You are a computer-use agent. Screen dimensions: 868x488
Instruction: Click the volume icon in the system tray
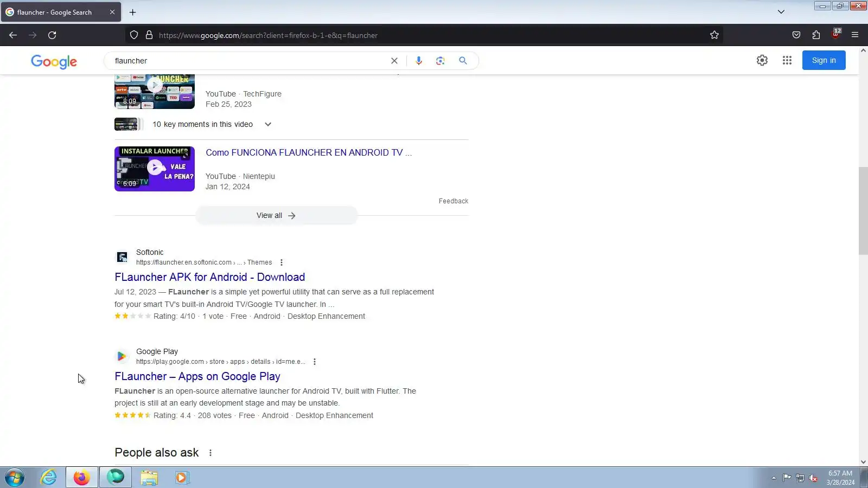click(813, 478)
